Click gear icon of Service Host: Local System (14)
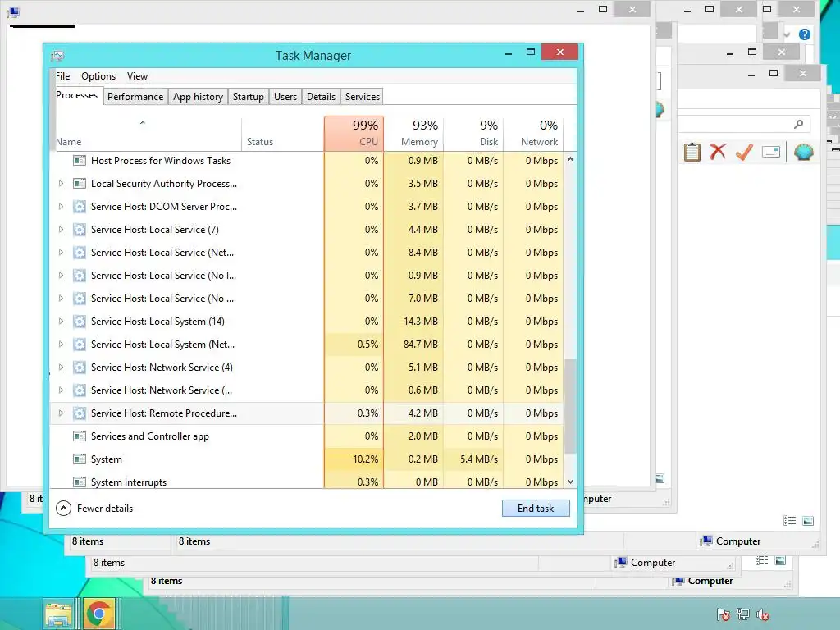840x630 pixels. click(x=80, y=322)
